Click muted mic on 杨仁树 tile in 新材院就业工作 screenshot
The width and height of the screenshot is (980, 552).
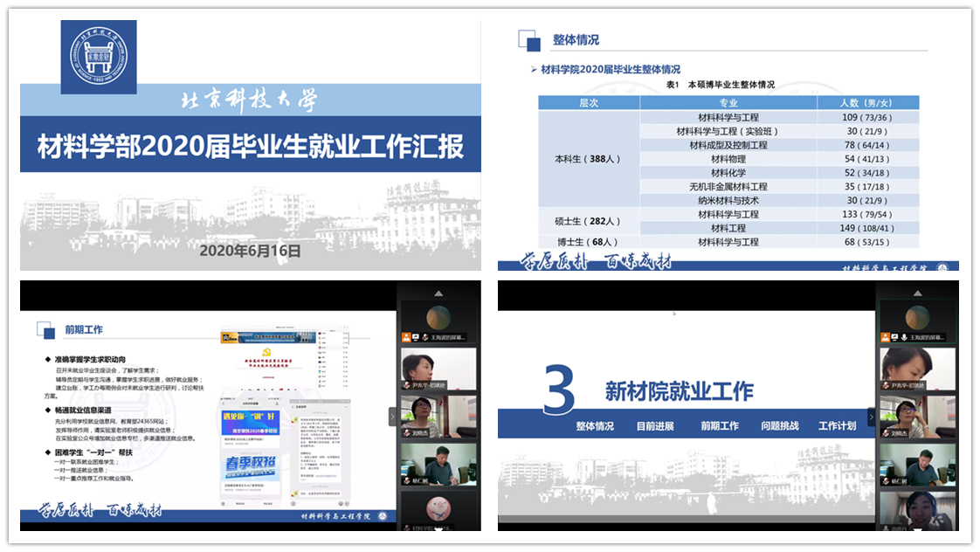coord(886,480)
